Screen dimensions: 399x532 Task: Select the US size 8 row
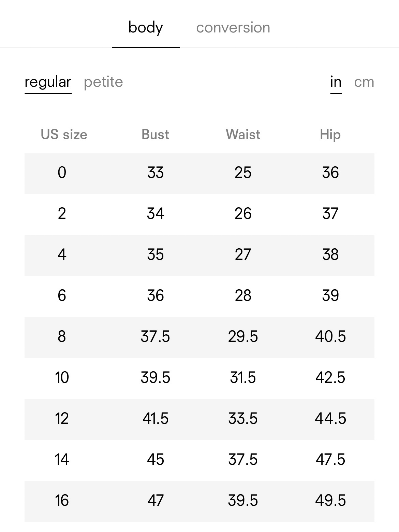199,338
